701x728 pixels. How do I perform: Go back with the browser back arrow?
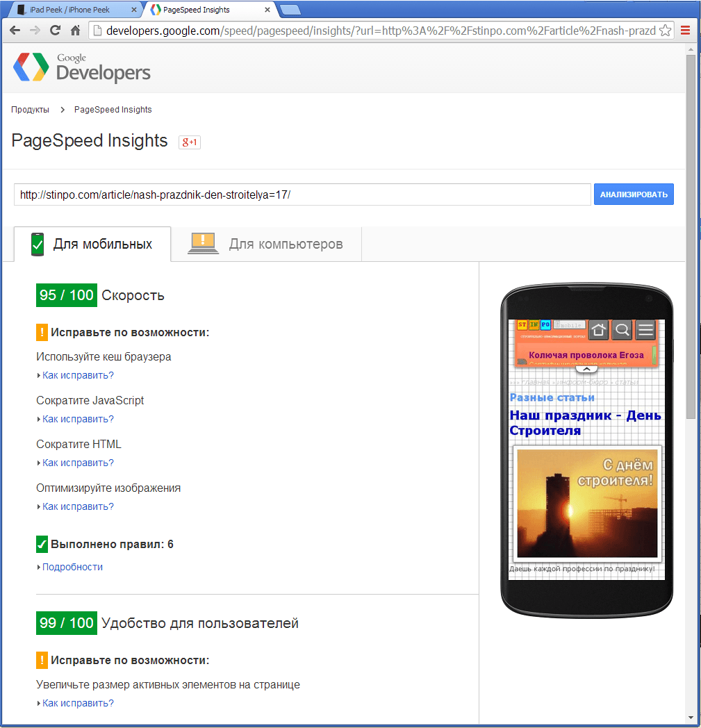pos(15,31)
